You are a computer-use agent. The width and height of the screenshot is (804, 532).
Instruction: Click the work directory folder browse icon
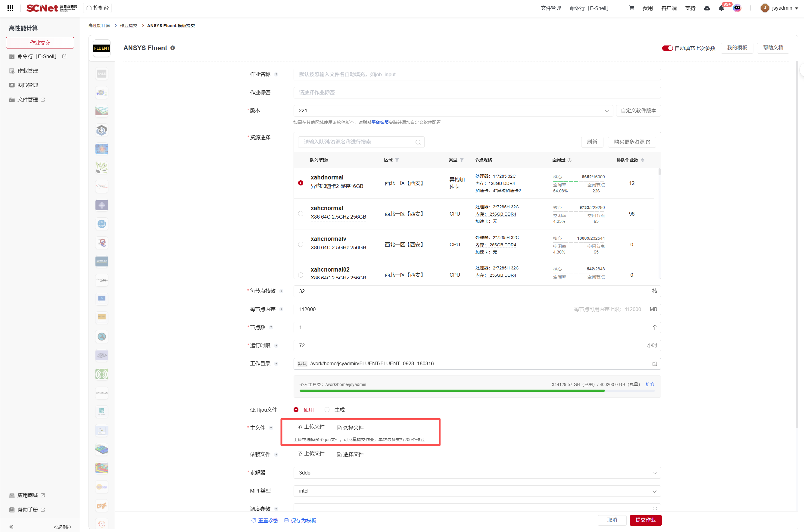point(654,364)
